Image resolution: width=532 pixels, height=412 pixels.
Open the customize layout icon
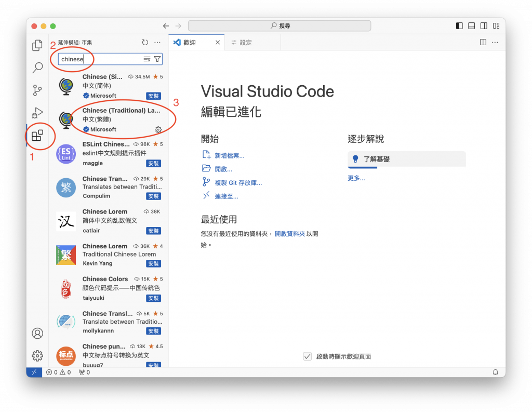pyautogui.click(x=496, y=26)
